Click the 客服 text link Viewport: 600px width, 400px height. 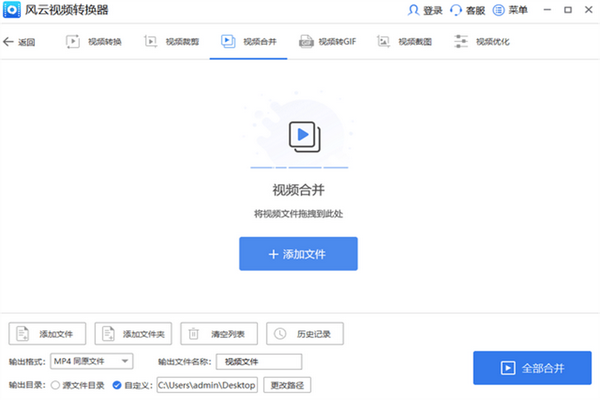click(x=476, y=10)
